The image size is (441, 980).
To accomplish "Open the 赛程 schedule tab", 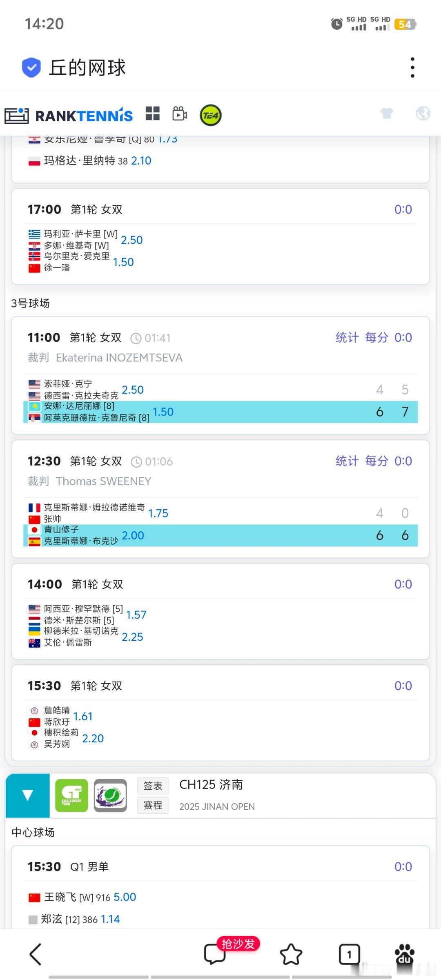I will [x=153, y=805].
